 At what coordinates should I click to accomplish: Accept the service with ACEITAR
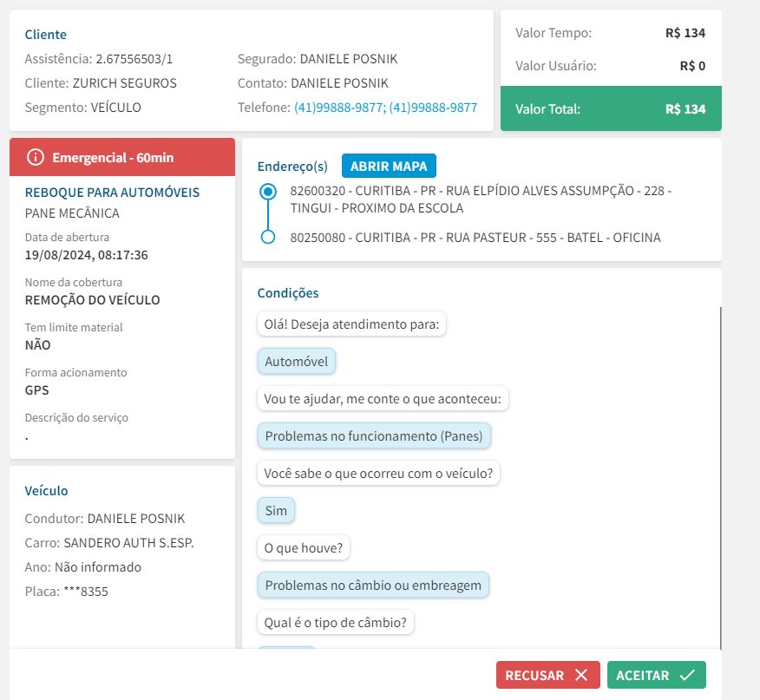coord(656,675)
